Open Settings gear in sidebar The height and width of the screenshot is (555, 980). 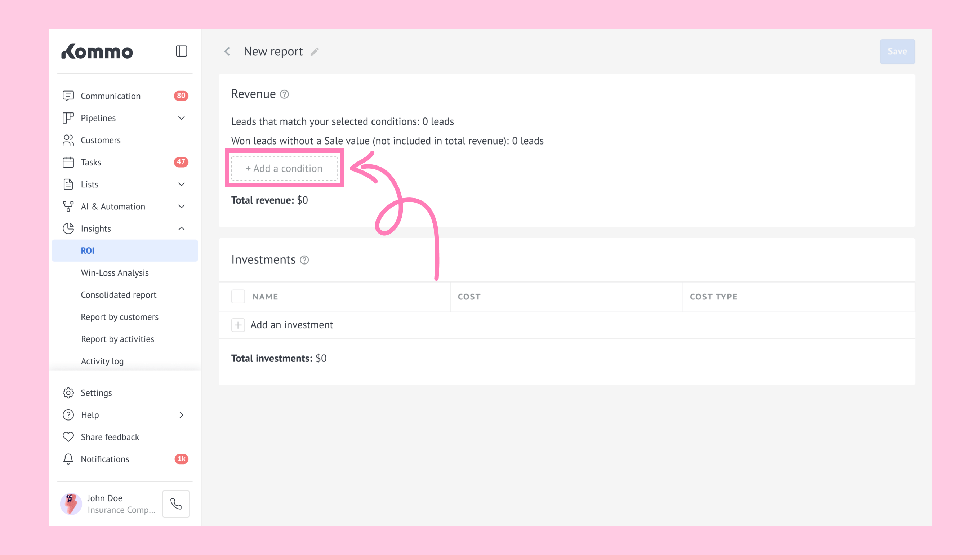68,392
